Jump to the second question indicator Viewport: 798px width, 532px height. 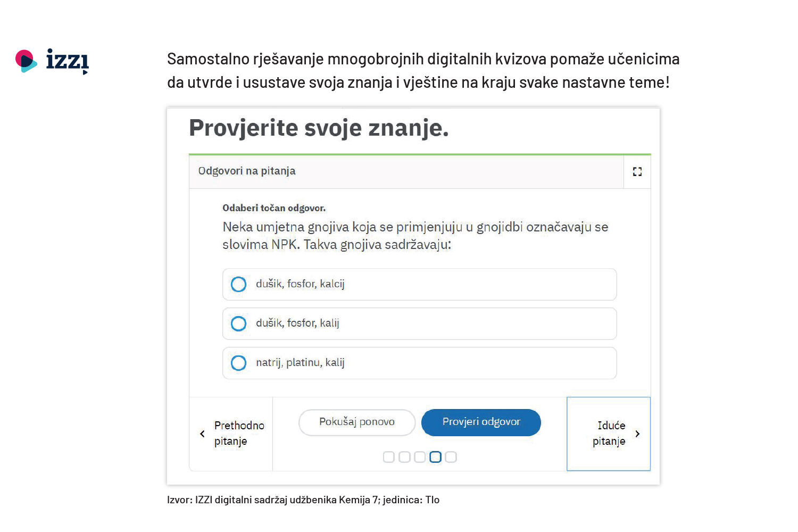pyautogui.click(x=404, y=457)
